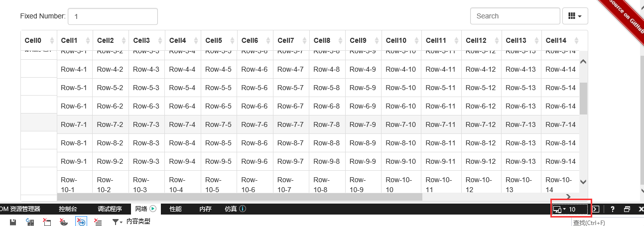Click the clear cache icon in network toolbar
Viewport: 644px width, 226px height.
(x=47, y=222)
